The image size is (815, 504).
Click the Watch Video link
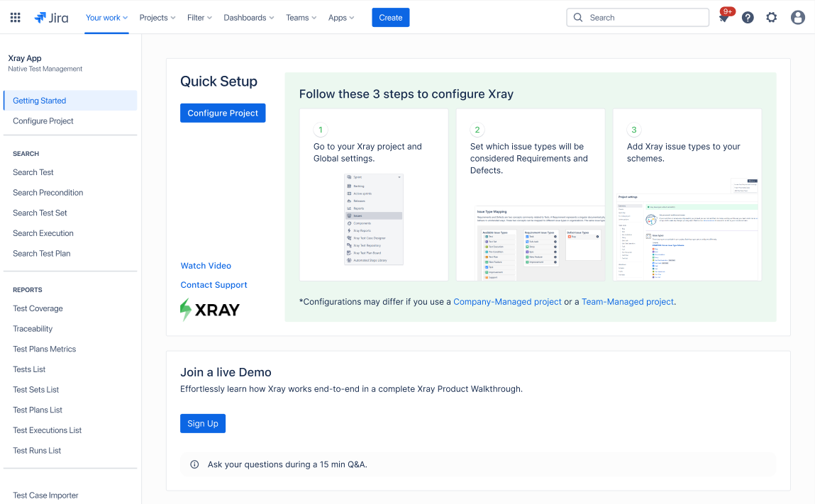point(206,266)
